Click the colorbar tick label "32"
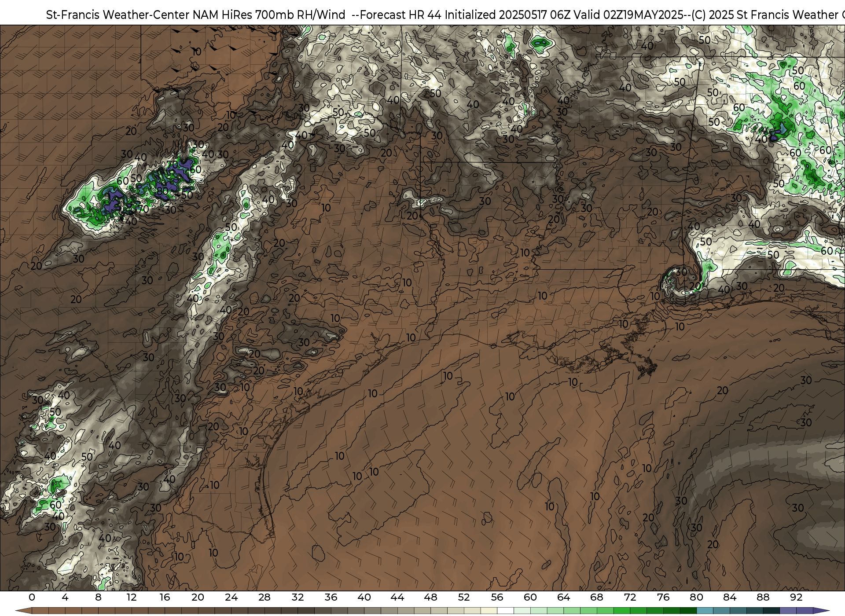 tap(298, 597)
